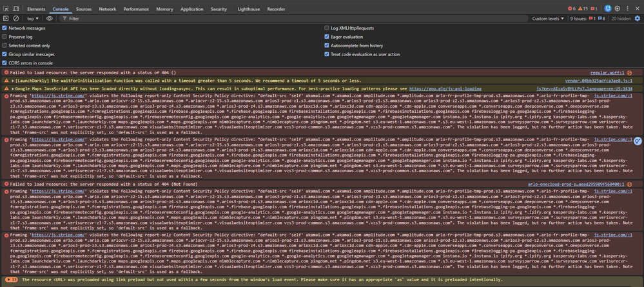Open the Custom levels dropdown
This screenshot has width=644, height=287.
click(x=549, y=19)
